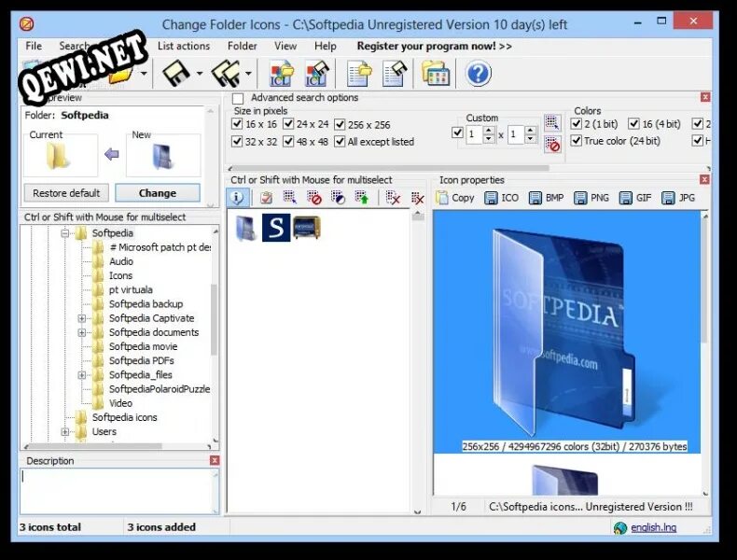Click the double floppy disk save-all icon
The width and height of the screenshot is (737, 560).
click(226, 74)
